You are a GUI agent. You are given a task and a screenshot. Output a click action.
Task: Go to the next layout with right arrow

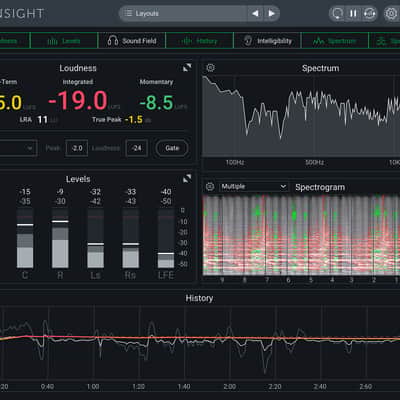(271, 13)
